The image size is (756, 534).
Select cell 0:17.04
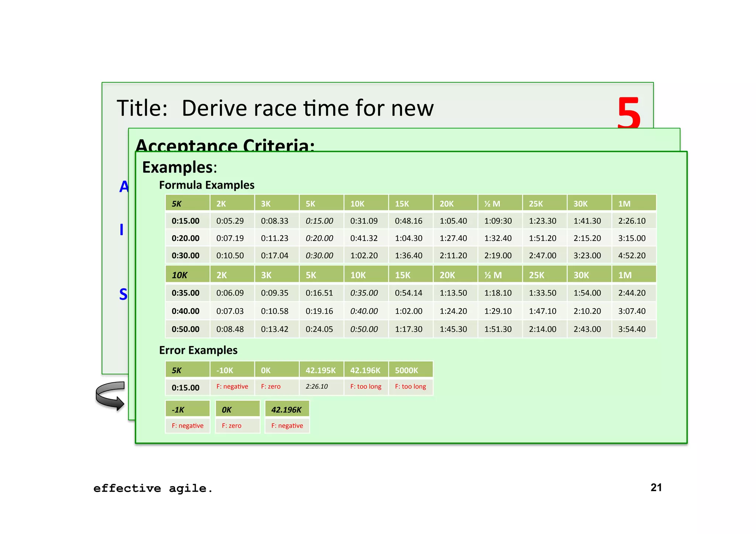click(276, 256)
